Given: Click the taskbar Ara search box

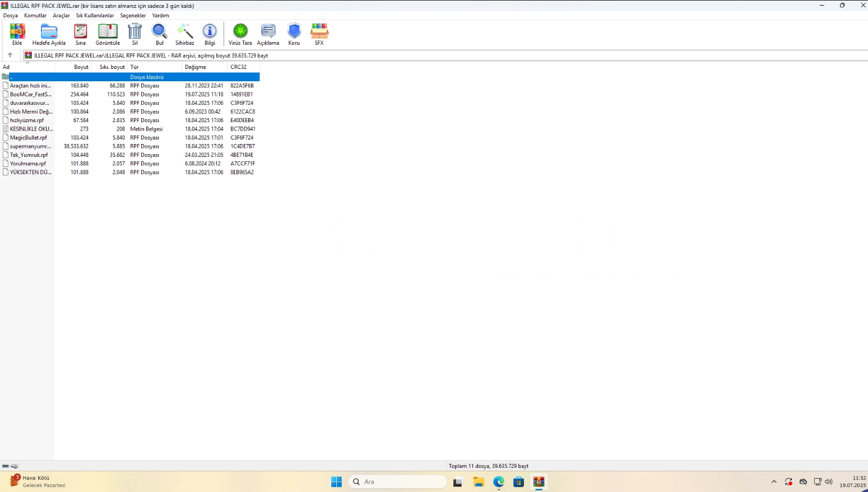Looking at the screenshot, I should click(398, 482).
